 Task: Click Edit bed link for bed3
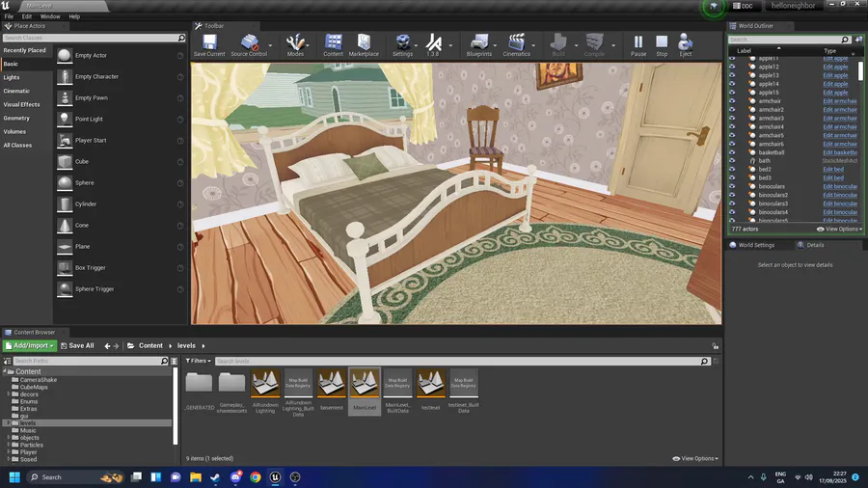[x=833, y=177]
